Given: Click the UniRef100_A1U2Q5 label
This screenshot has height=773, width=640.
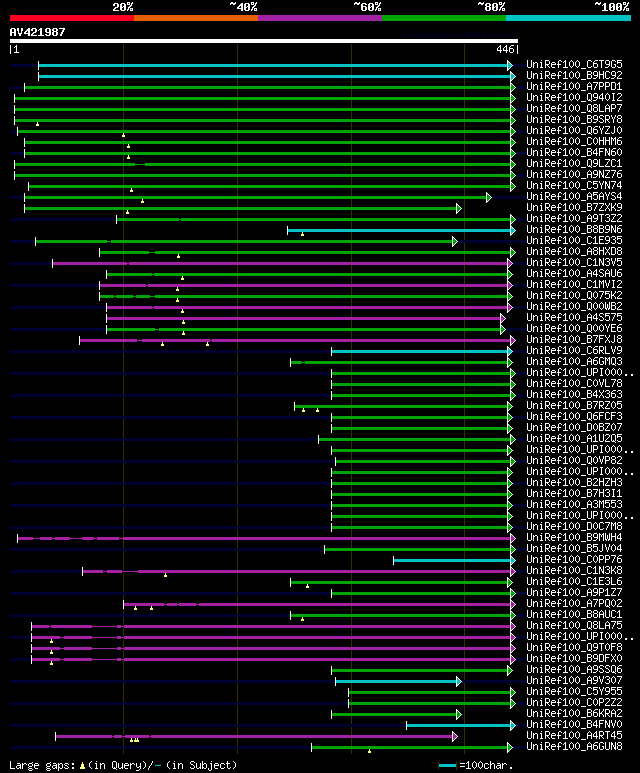Looking at the screenshot, I should point(574,438).
